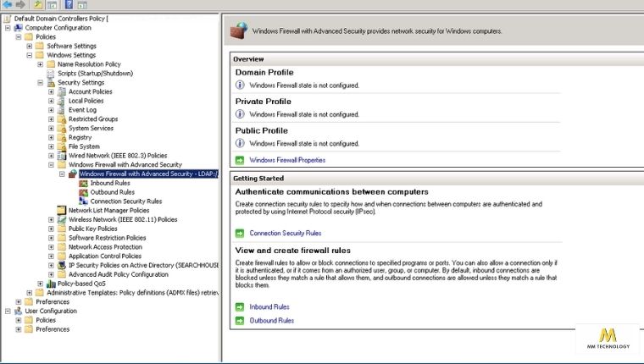Expand Name Resolution Policy node

coord(41,64)
